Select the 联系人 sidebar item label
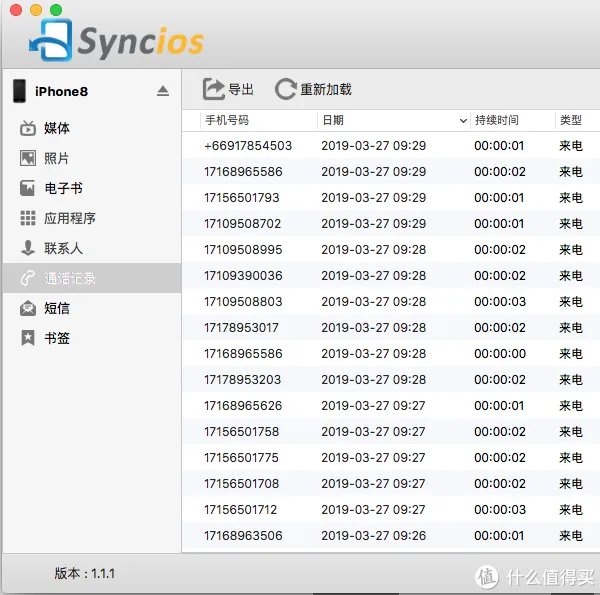 coord(63,248)
